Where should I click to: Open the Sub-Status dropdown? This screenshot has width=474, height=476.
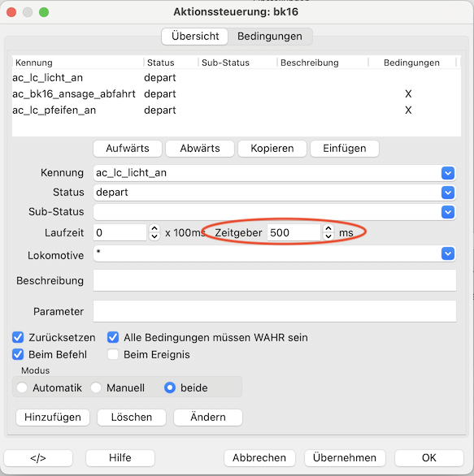[448, 212]
